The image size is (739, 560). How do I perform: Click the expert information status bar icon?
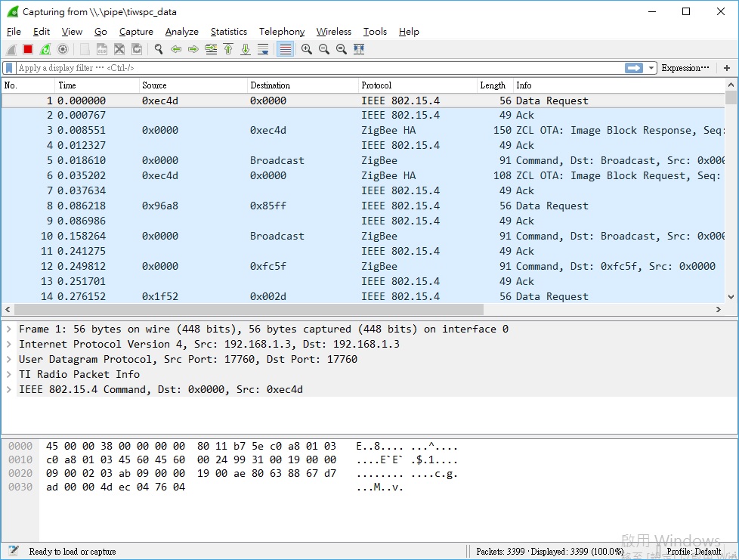click(13, 551)
